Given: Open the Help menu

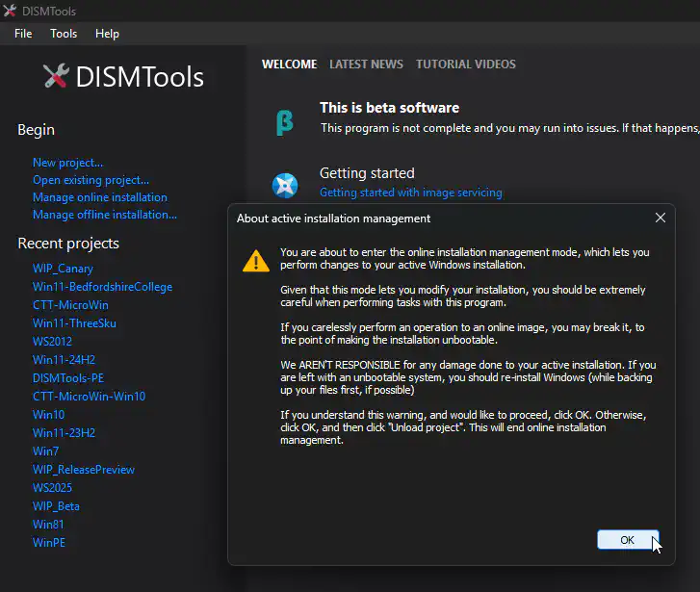Looking at the screenshot, I should click(107, 34).
